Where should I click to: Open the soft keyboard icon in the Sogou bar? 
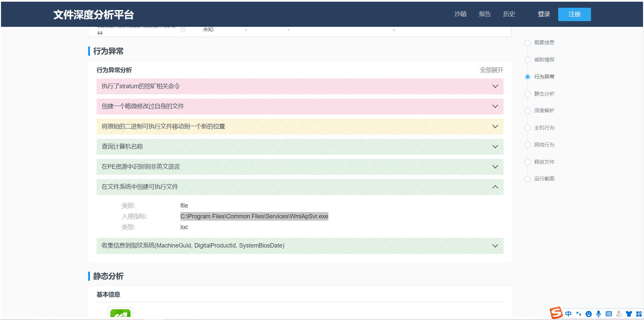click(609, 314)
